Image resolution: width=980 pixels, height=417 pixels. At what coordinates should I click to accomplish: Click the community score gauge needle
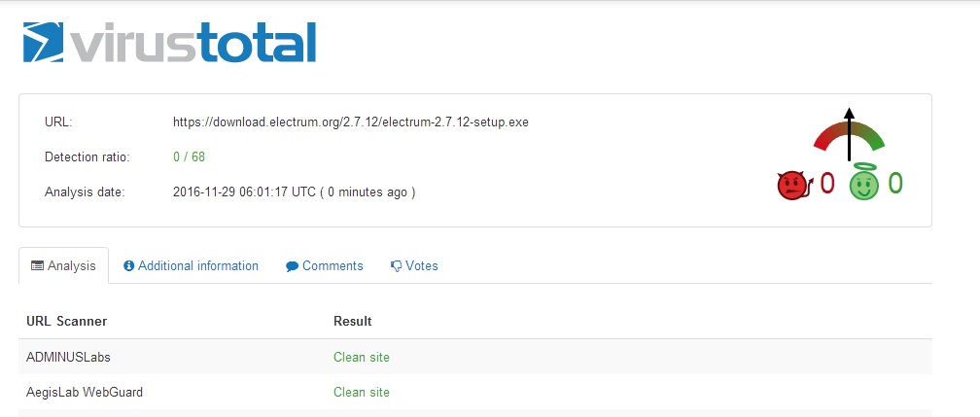click(849, 134)
